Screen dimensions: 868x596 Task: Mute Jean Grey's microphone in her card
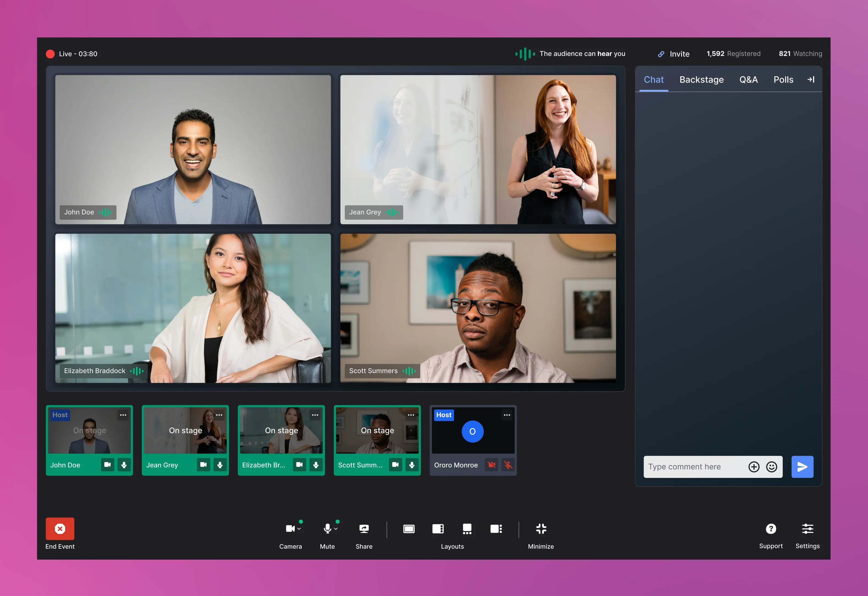(220, 464)
